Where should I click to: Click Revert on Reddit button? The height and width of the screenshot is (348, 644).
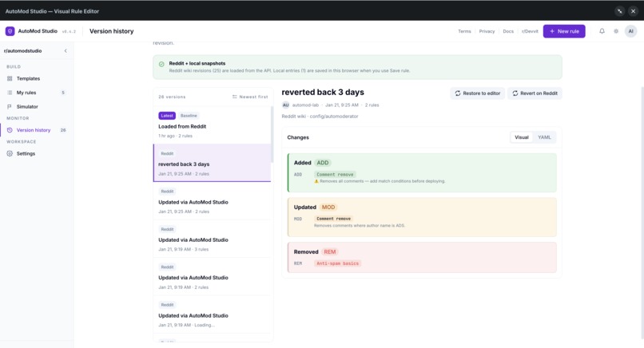[535, 93]
